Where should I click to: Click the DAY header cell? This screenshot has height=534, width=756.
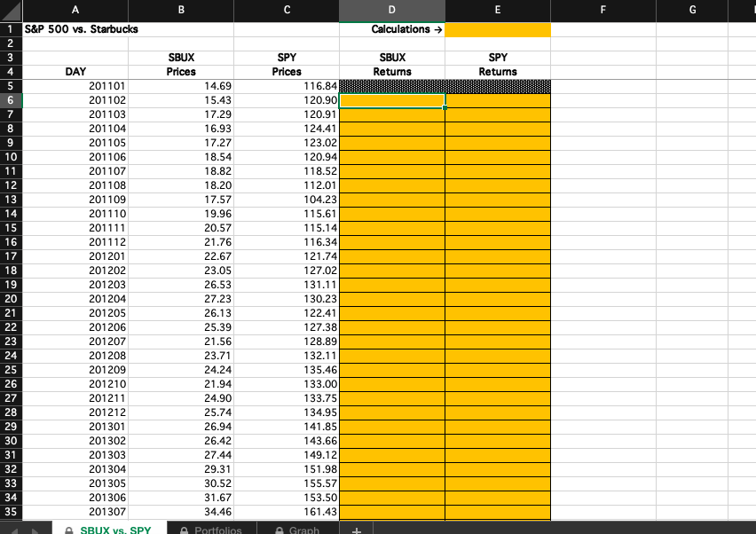pos(75,72)
